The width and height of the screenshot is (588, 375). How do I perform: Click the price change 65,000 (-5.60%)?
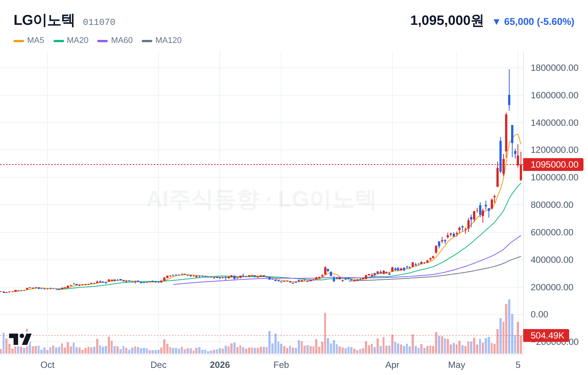534,21
